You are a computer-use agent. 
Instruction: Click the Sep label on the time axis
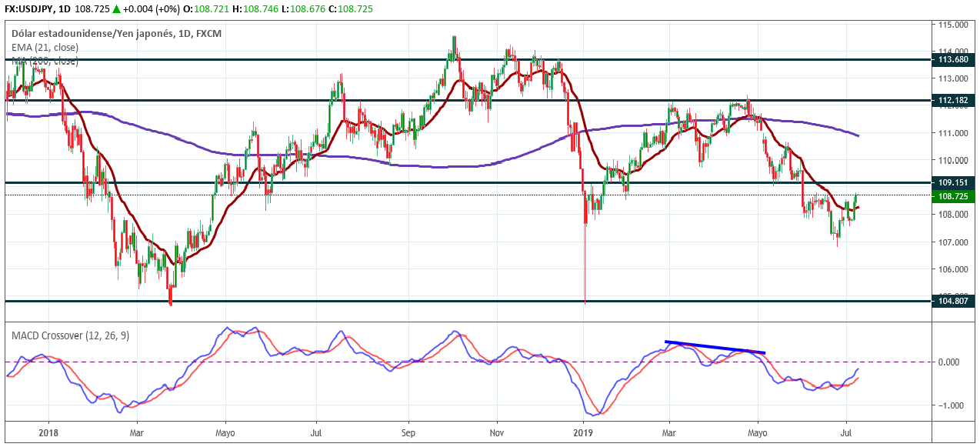[x=408, y=435]
